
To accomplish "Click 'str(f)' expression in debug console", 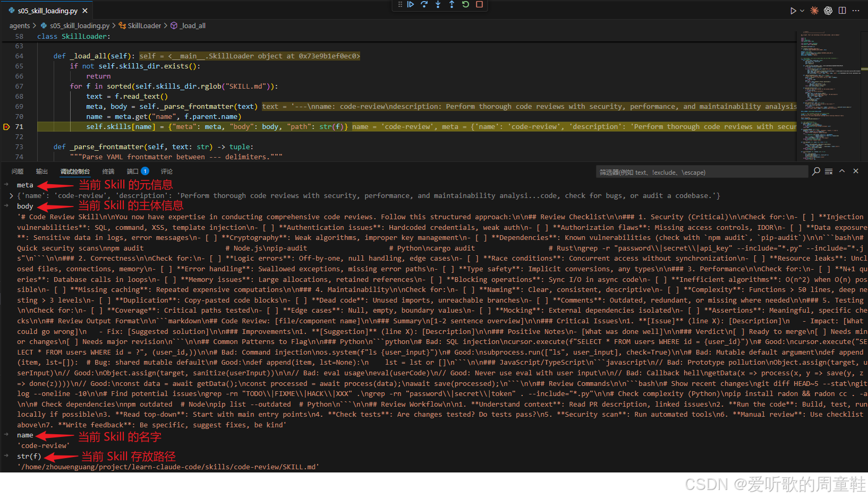I will 29,457.
